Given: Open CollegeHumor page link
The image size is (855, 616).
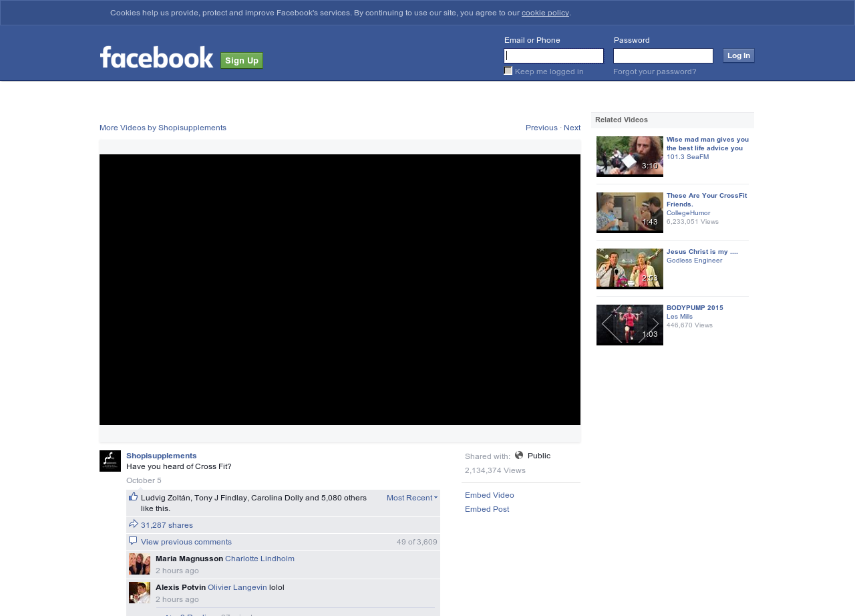Looking at the screenshot, I should coord(689,213).
